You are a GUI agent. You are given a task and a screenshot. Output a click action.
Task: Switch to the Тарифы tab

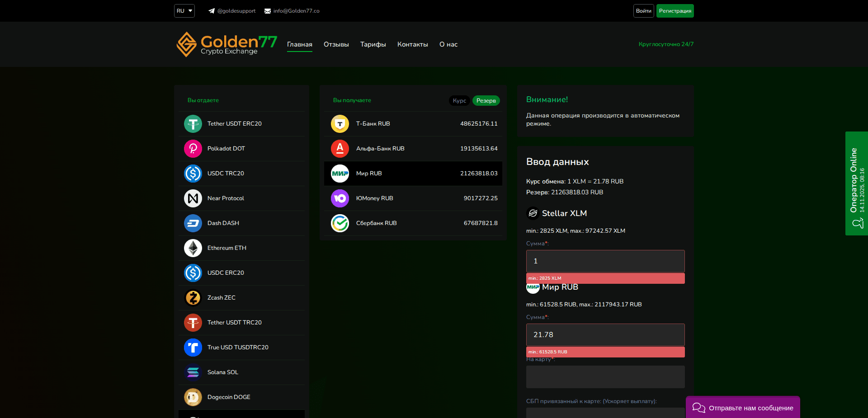pos(373,44)
